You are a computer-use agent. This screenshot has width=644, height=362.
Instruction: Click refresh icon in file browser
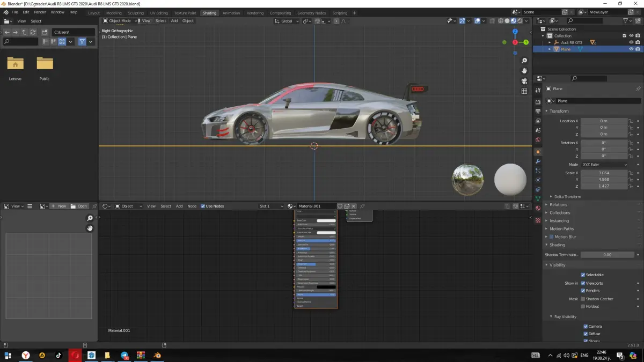33,32
